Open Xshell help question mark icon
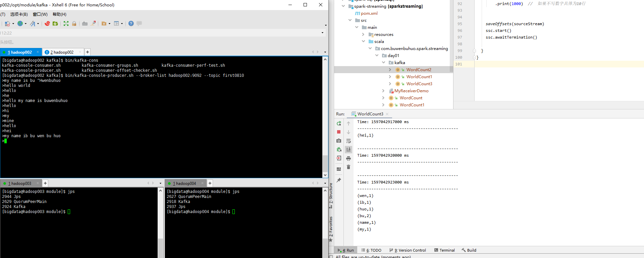644x258 pixels. (x=131, y=23)
